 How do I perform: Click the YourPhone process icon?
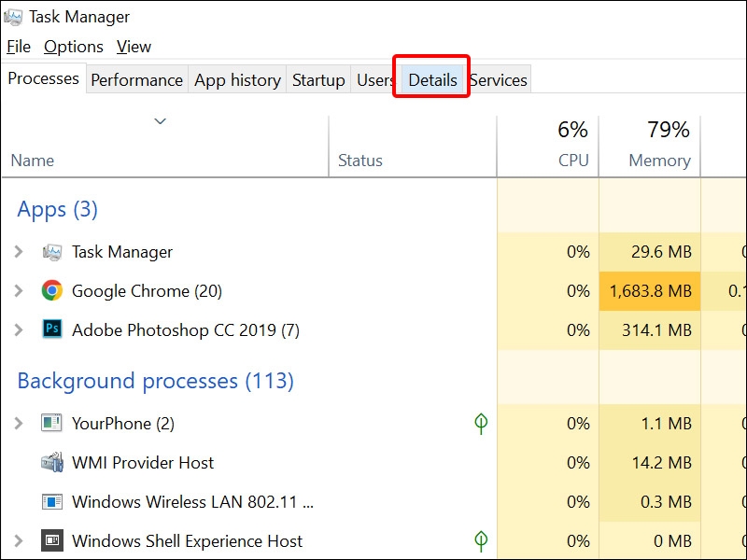click(52, 424)
